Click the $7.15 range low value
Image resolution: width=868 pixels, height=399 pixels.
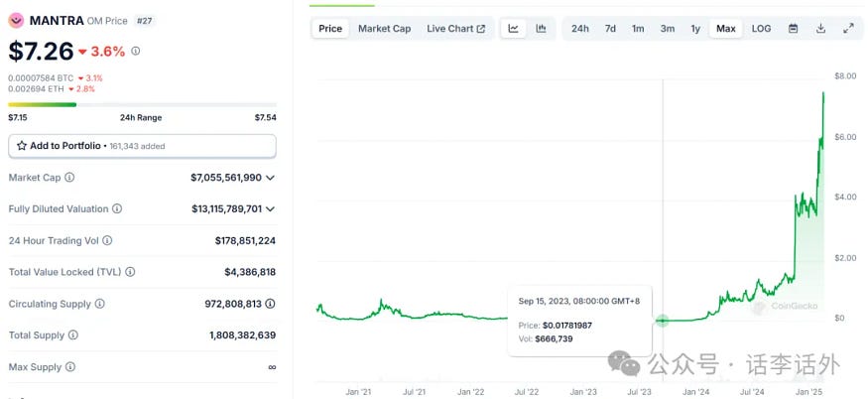pos(18,117)
